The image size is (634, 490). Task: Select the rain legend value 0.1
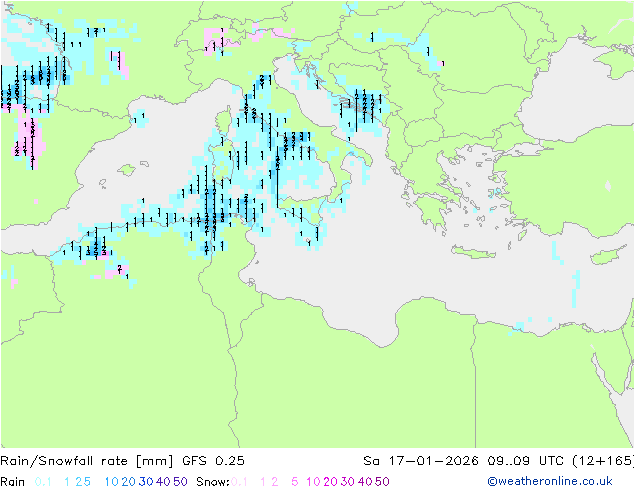(x=43, y=482)
